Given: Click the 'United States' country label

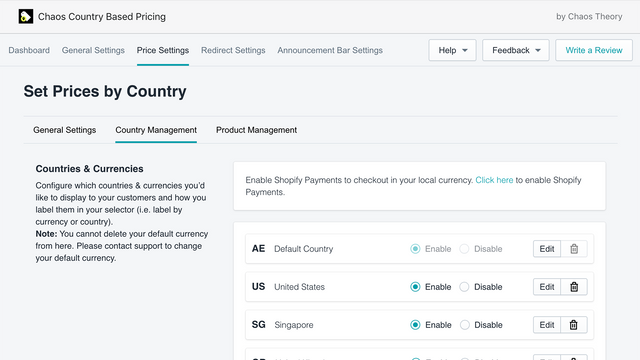Looking at the screenshot, I should pyautogui.click(x=299, y=287).
